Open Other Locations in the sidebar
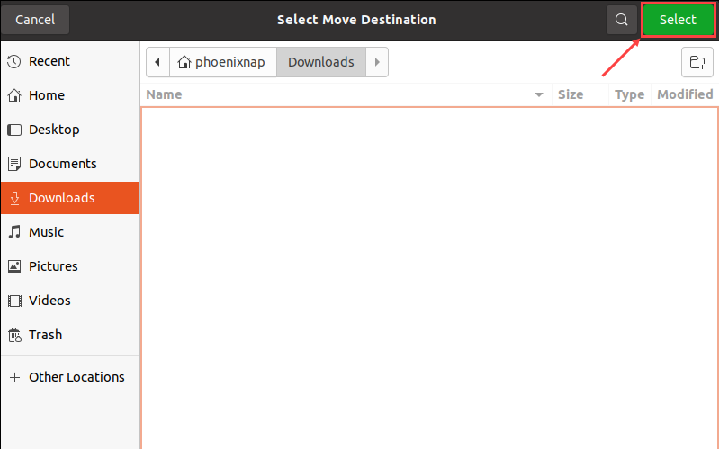This screenshot has height=449, width=719. click(x=76, y=378)
